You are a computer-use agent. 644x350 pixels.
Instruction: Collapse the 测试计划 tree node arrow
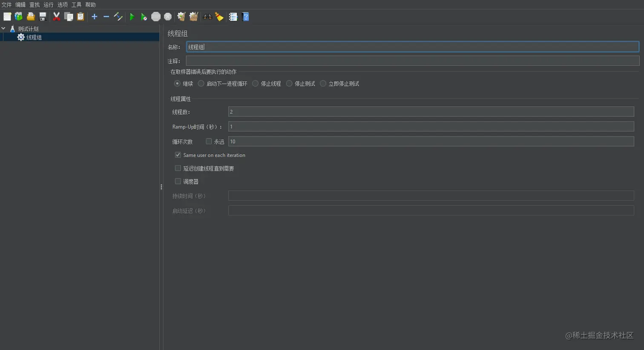point(3,29)
